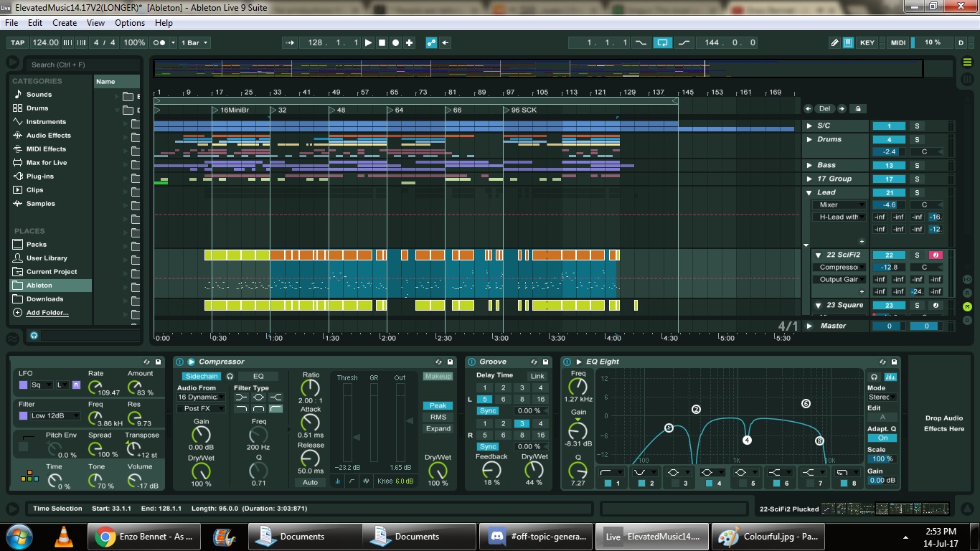Unfold the 17 Group track
Image resolution: width=980 pixels, height=551 pixels.
[809, 179]
